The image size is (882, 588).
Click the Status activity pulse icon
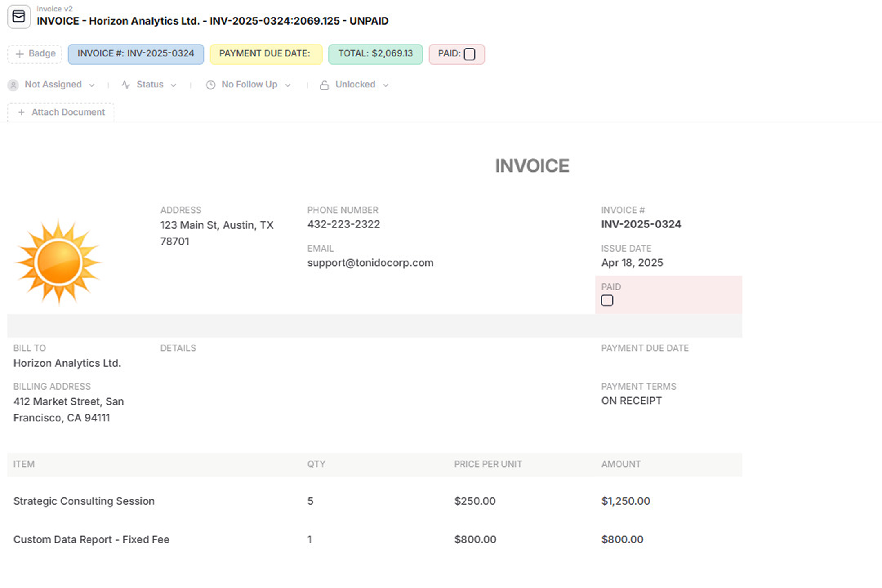click(x=126, y=85)
